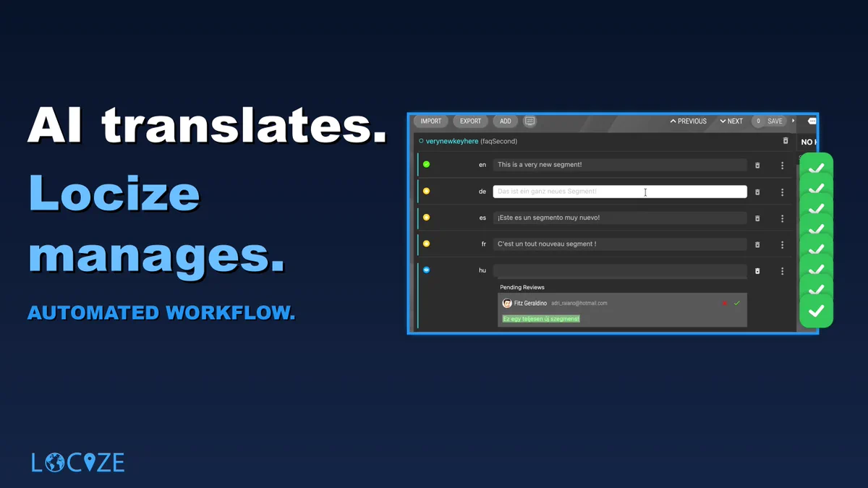Click the EXPORT button
The height and width of the screenshot is (488, 868).
pyautogui.click(x=471, y=121)
